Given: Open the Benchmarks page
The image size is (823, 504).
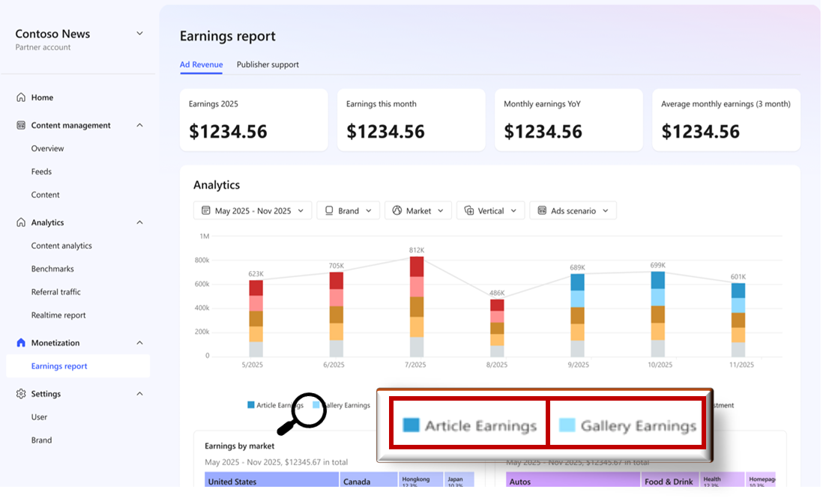Looking at the screenshot, I should pos(52,269).
